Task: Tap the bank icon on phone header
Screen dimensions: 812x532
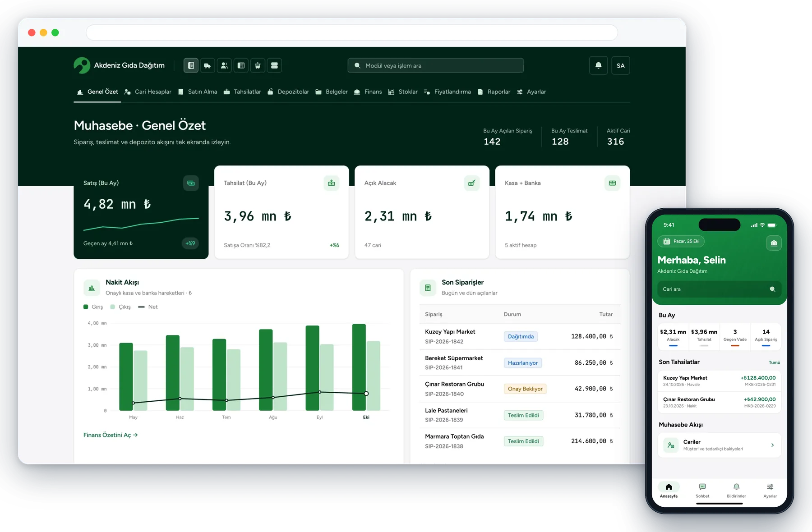Action: coord(774,243)
